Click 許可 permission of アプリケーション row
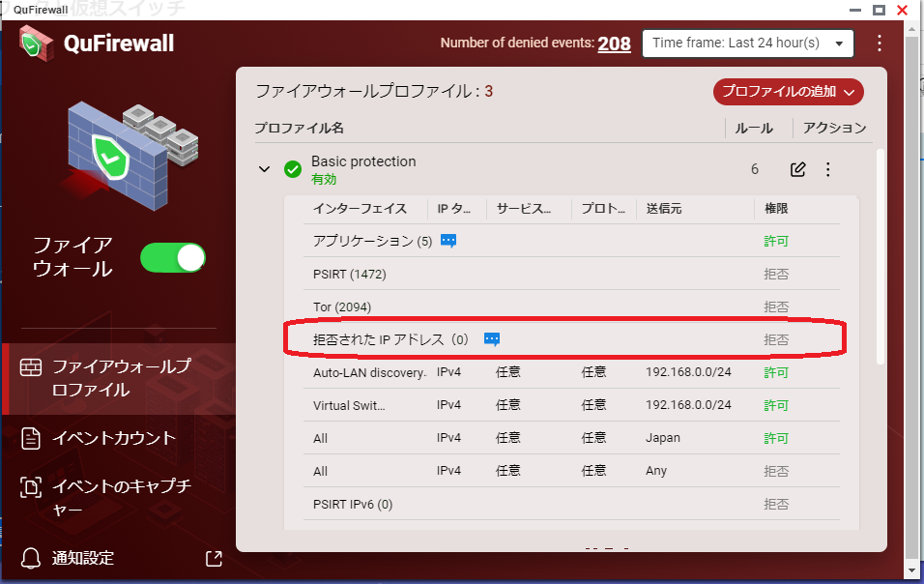 tap(776, 241)
